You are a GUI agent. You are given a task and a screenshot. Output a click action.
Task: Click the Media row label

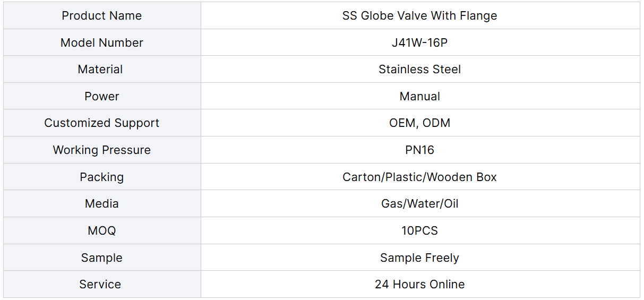point(102,204)
